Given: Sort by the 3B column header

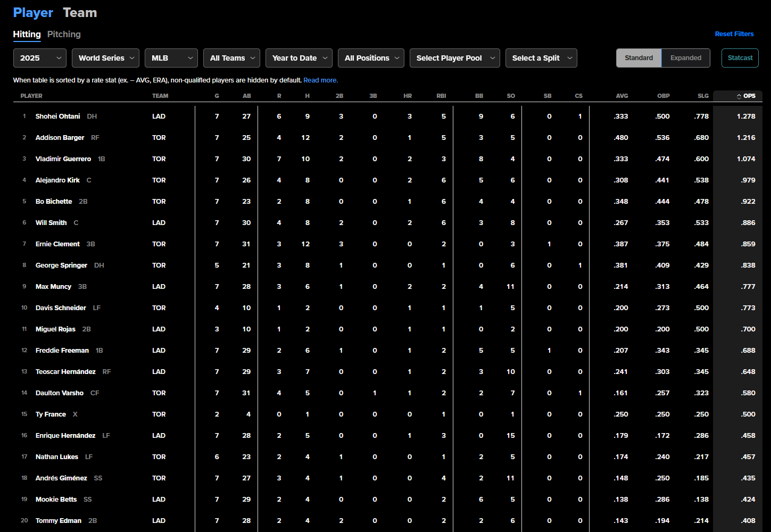Looking at the screenshot, I should pyautogui.click(x=373, y=96).
